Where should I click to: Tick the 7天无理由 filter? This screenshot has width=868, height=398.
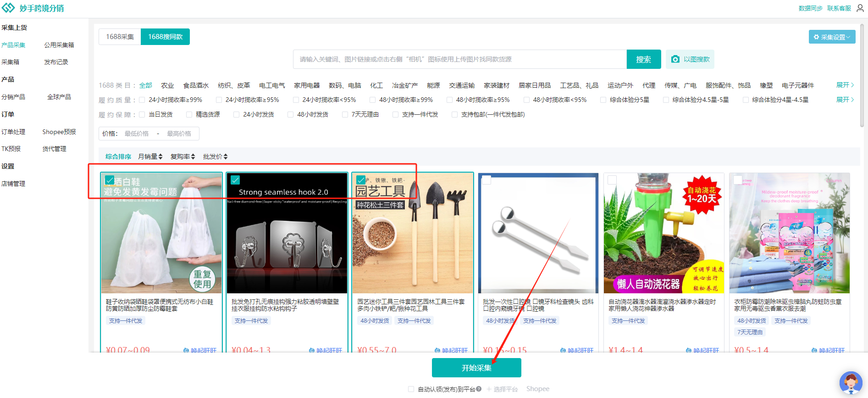click(345, 114)
